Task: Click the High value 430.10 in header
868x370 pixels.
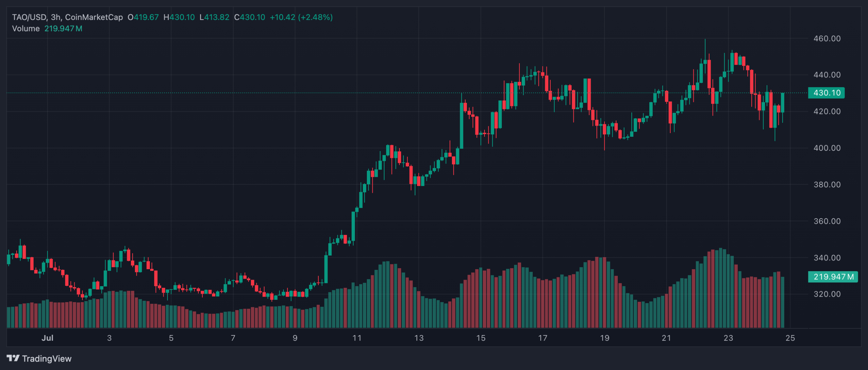Action: click(x=182, y=17)
